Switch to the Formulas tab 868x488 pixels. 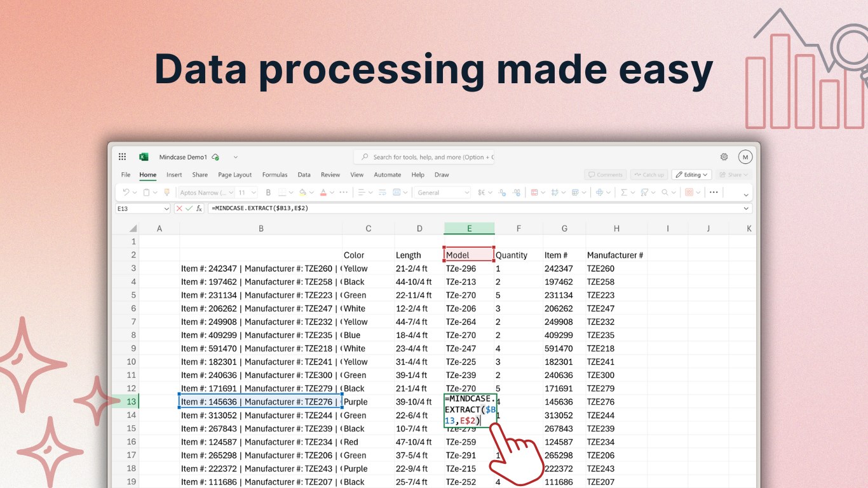tap(275, 175)
